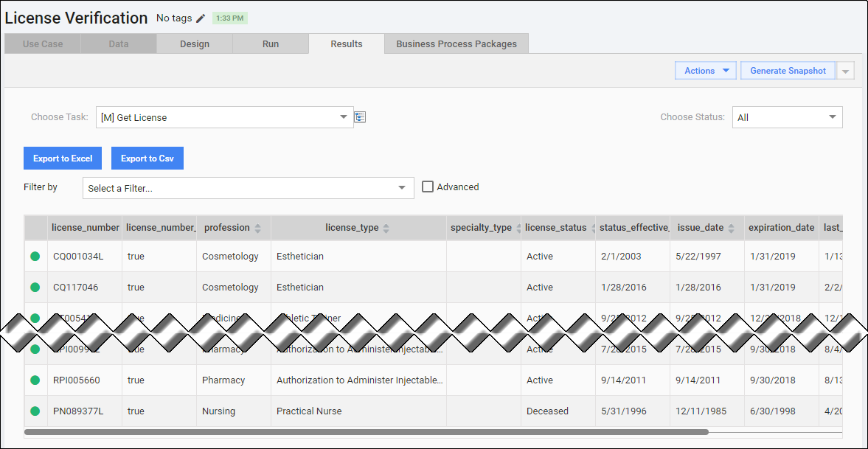This screenshot has height=449, width=868.
Task: Click the status_effective column header
Action: (632, 228)
